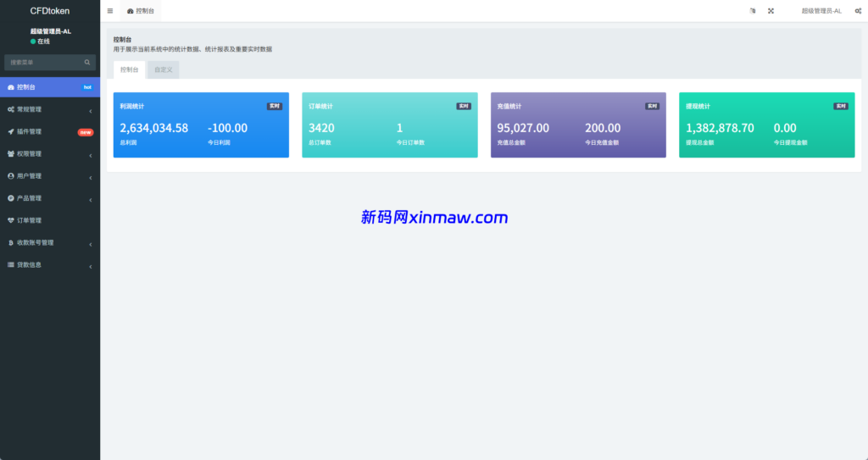Click 实时 badge on 利润统计 card
Screen dimensions: 868x460
coord(275,106)
